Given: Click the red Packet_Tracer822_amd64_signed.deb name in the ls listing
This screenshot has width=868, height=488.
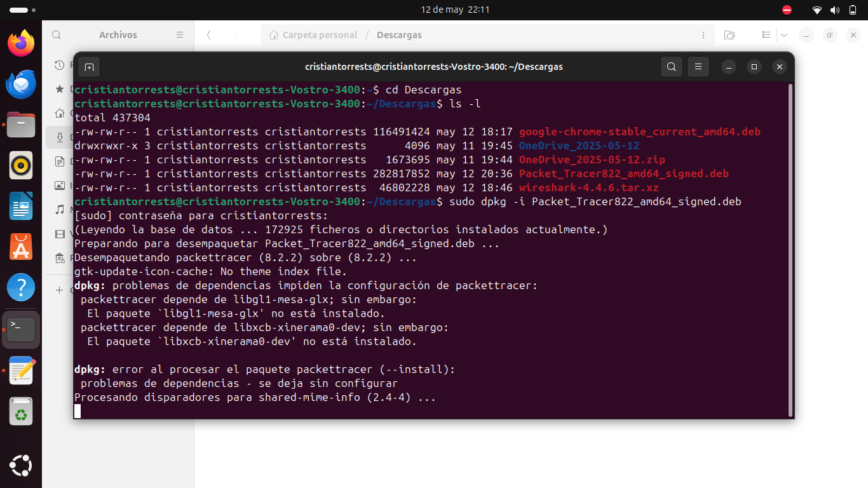Looking at the screenshot, I should tap(623, 174).
